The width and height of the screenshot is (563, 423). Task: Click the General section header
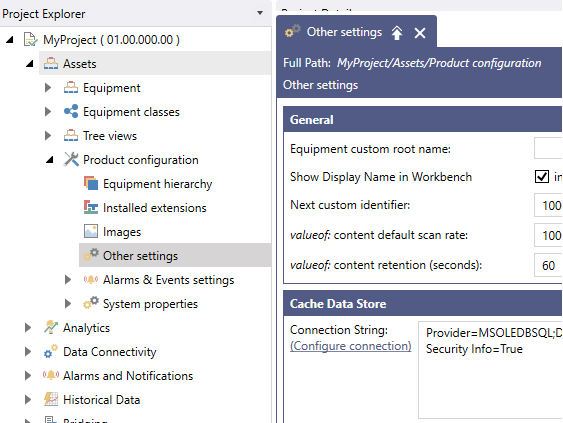coord(423,119)
